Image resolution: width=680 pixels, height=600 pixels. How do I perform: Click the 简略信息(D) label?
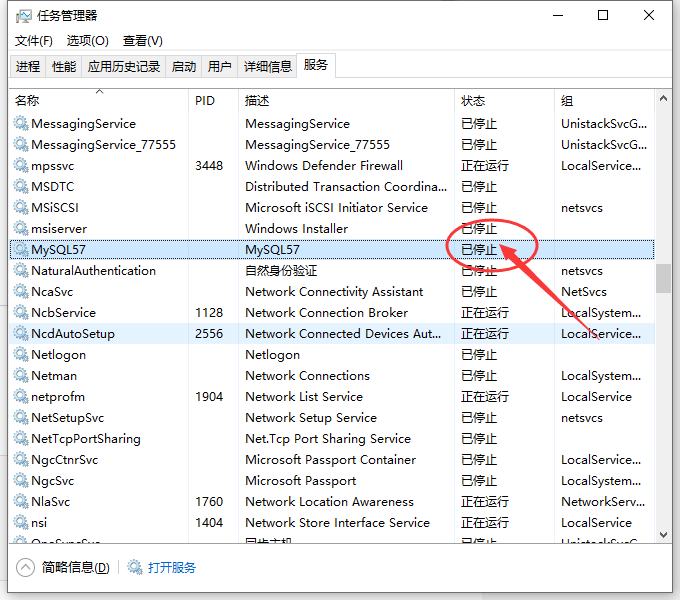point(75,567)
